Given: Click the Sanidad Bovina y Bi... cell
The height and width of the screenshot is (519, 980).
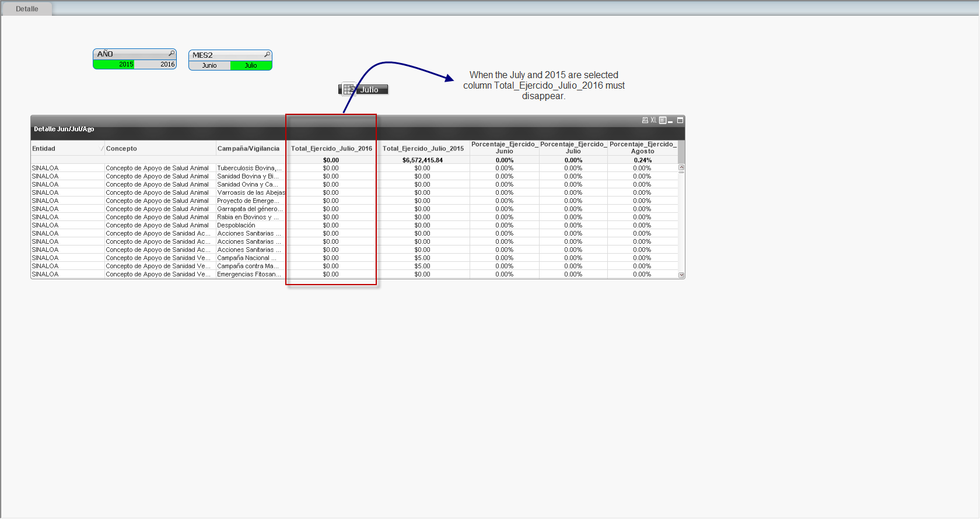Looking at the screenshot, I should pos(250,176).
